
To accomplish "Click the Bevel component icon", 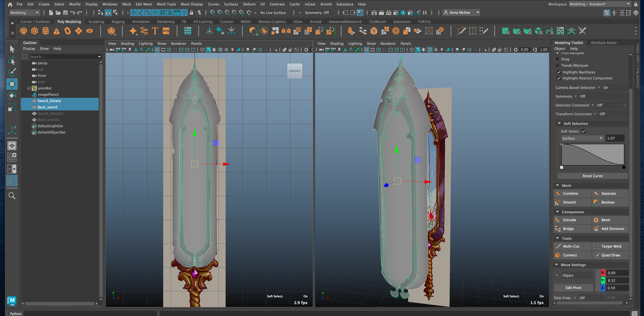I will pos(596,220).
